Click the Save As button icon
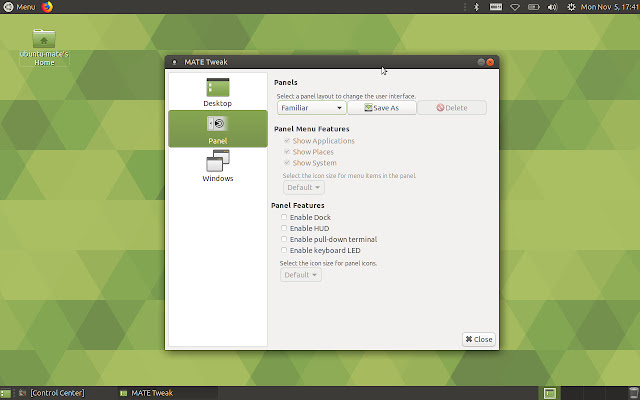The width and height of the screenshot is (640, 400). [x=368, y=108]
